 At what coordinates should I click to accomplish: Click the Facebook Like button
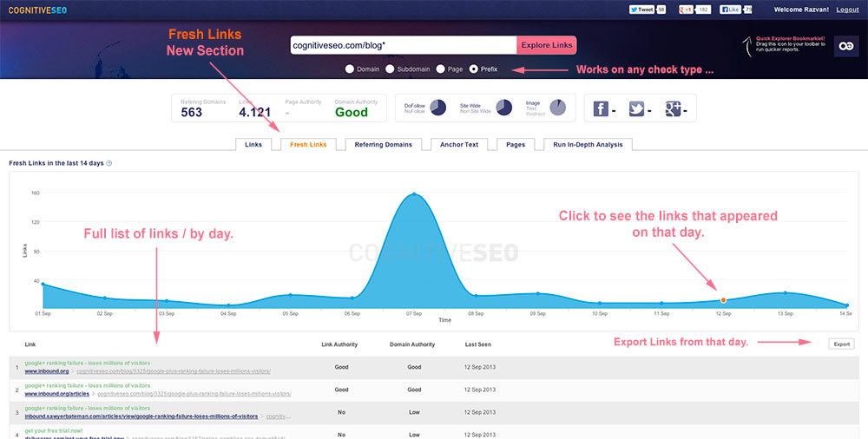(x=730, y=10)
